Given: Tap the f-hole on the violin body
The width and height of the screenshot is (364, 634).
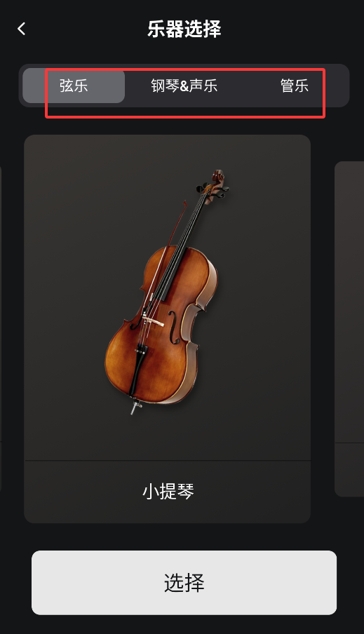Looking at the screenshot, I should [x=175, y=328].
